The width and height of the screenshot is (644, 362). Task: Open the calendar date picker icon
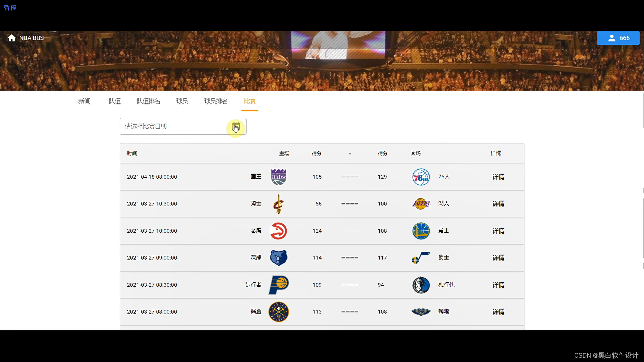pos(236,127)
